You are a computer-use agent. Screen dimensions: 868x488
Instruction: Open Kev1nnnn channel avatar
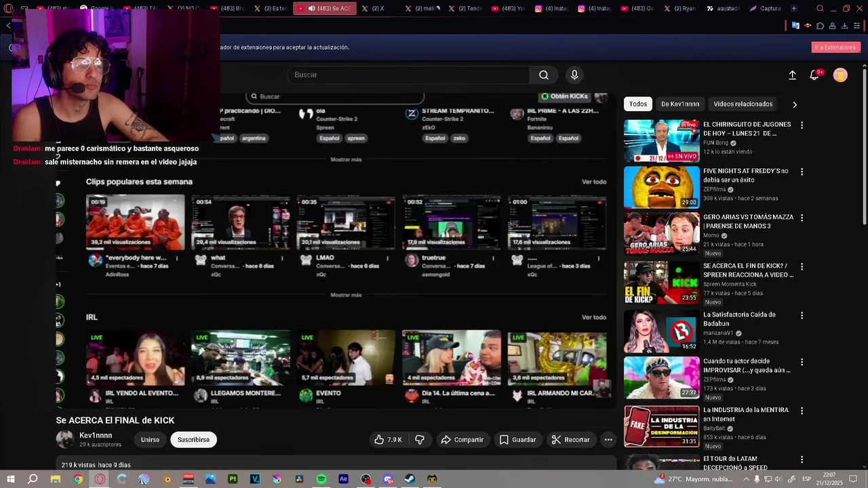[65, 439]
